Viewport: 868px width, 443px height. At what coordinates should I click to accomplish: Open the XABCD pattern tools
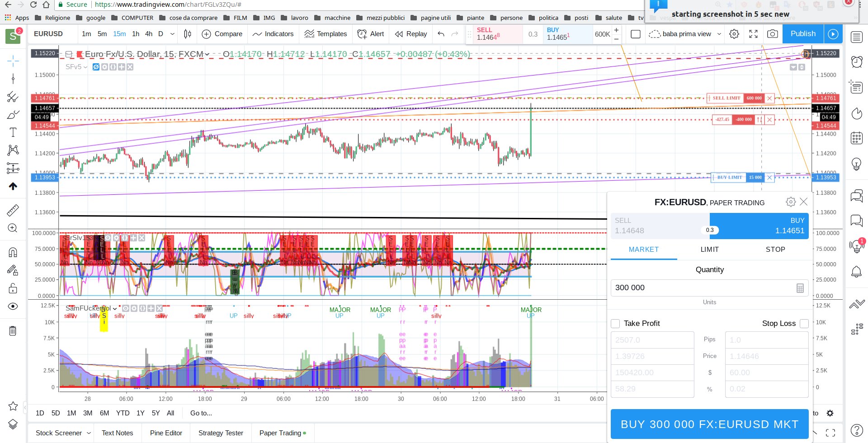coord(13,150)
